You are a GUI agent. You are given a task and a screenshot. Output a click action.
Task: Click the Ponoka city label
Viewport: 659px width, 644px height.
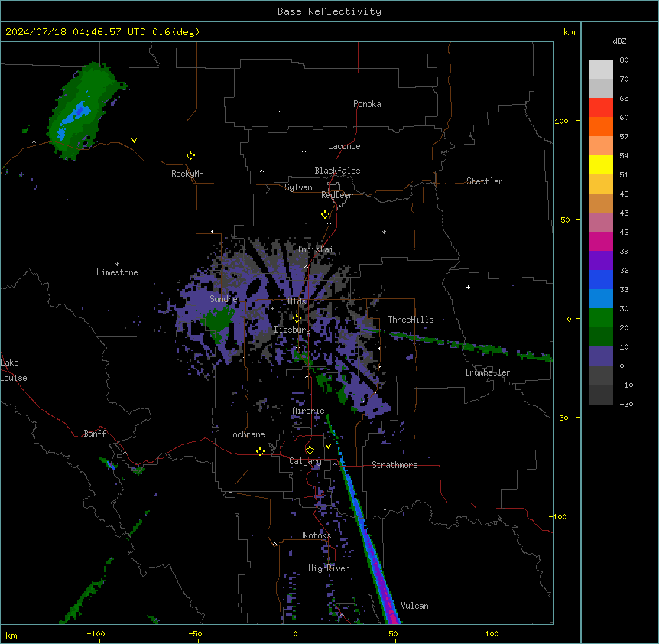coord(367,104)
